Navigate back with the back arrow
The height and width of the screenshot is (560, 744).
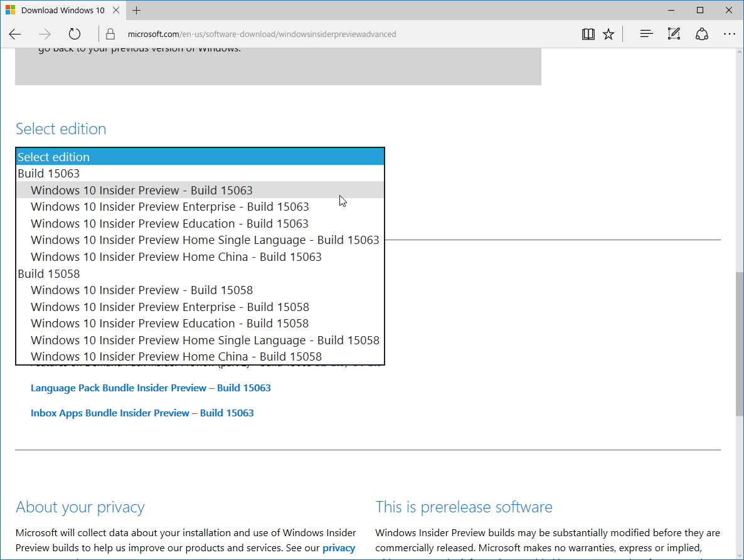tap(15, 34)
